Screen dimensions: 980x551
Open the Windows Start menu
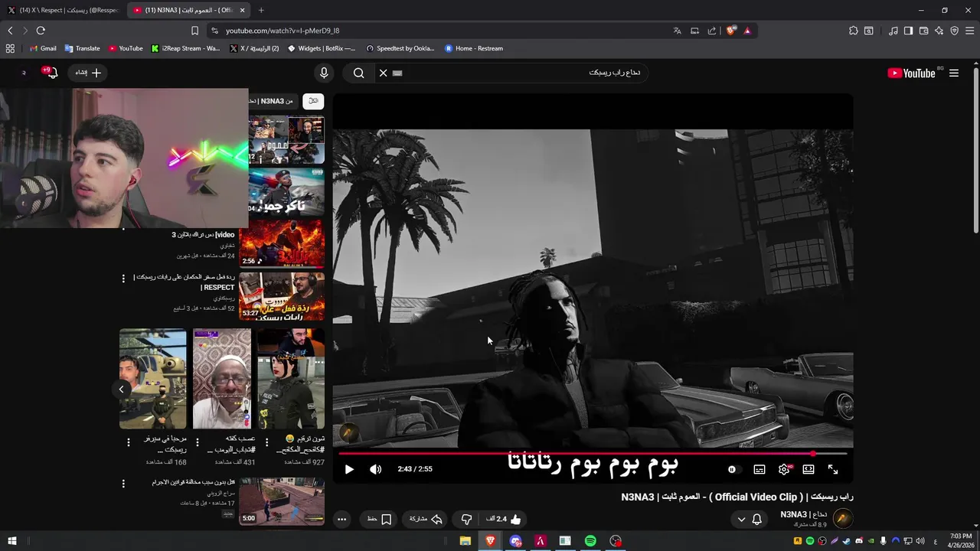point(12,541)
